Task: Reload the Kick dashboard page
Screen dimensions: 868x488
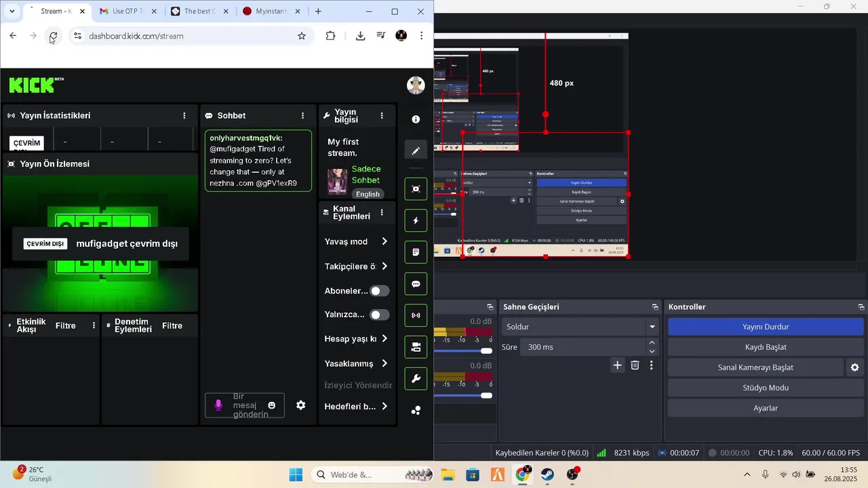Action: click(x=53, y=36)
